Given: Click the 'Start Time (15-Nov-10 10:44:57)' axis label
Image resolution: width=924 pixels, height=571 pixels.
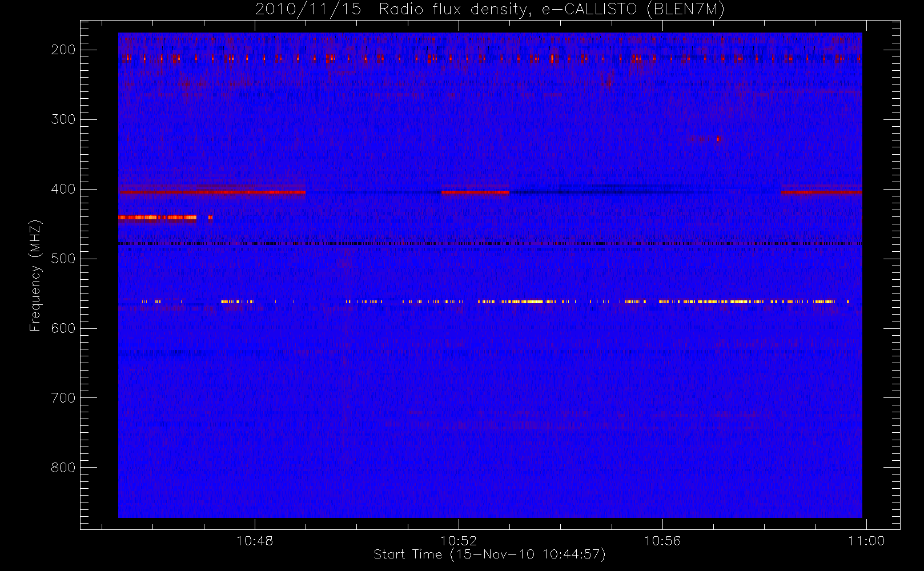Looking at the screenshot, I should pyautogui.click(x=489, y=554).
